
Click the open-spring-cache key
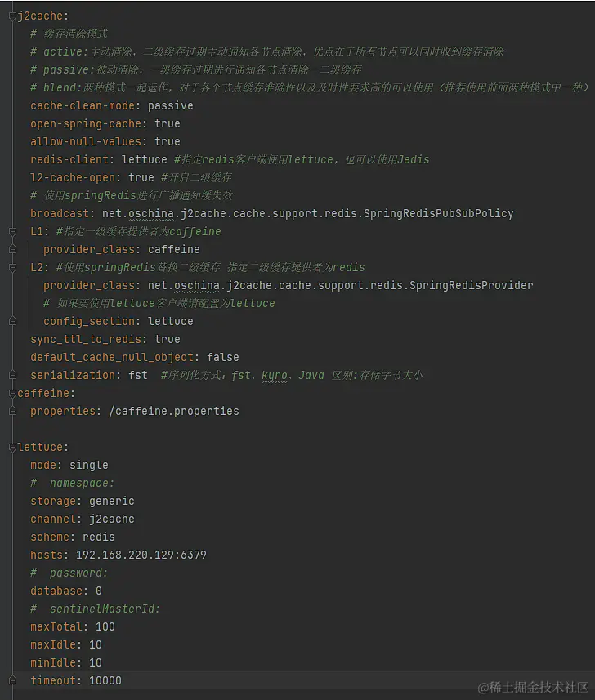point(86,123)
